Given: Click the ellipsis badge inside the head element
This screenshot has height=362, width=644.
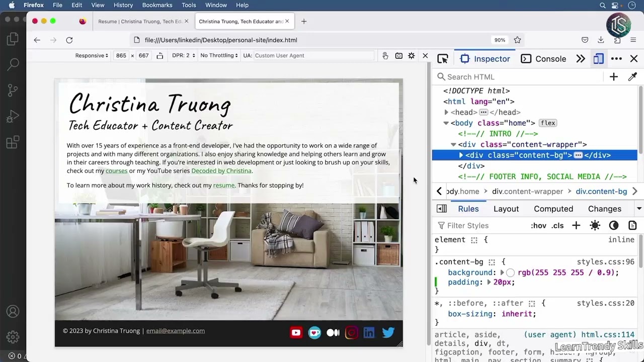Looking at the screenshot, I should pyautogui.click(x=484, y=112).
